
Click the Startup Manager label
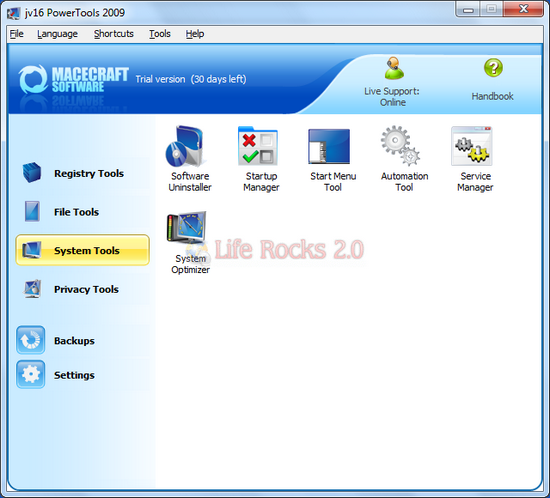pos(261,182)
